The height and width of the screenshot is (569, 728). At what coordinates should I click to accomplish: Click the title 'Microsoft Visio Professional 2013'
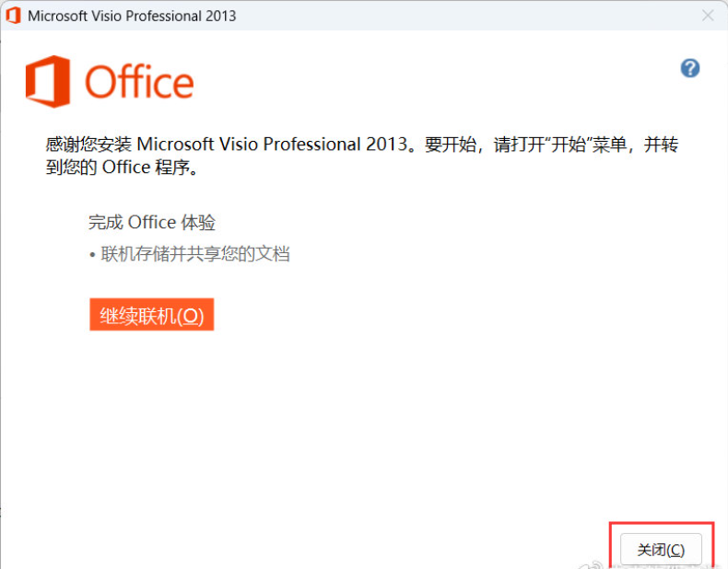(x=132, y=16)
